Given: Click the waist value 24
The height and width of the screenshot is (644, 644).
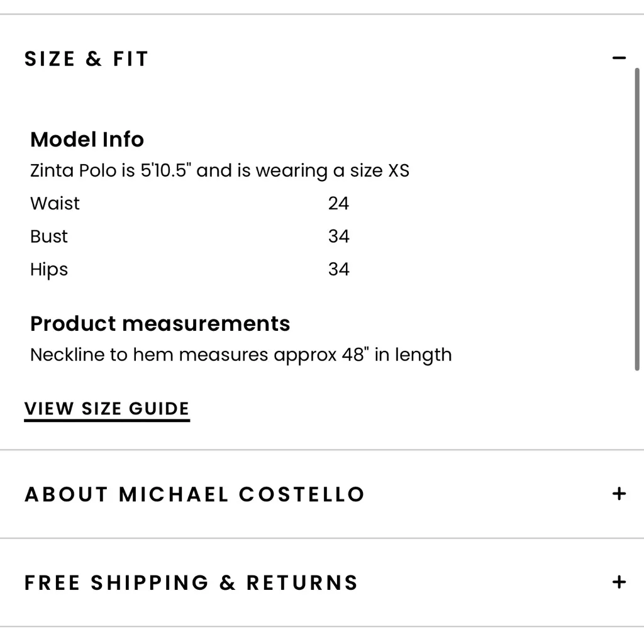Looking at the screenshot, I should [x=340, y=203].
